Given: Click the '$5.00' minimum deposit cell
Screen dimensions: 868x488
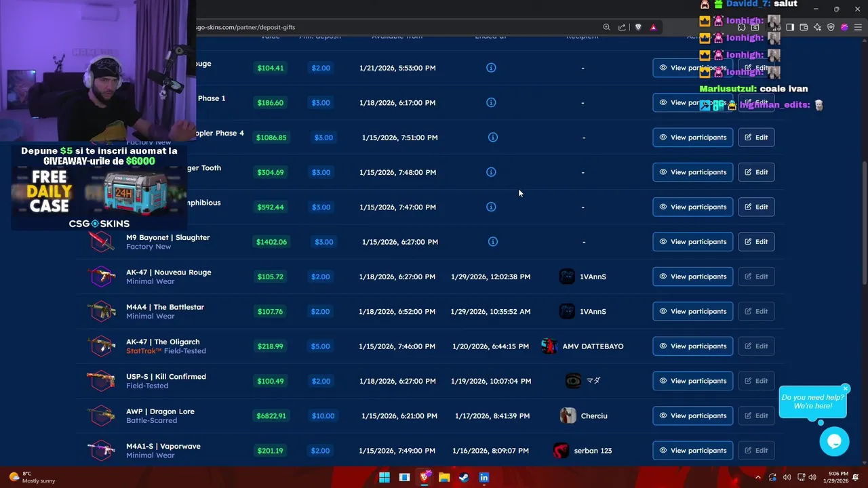Looking at the screenshot, I should pos(321,346).
